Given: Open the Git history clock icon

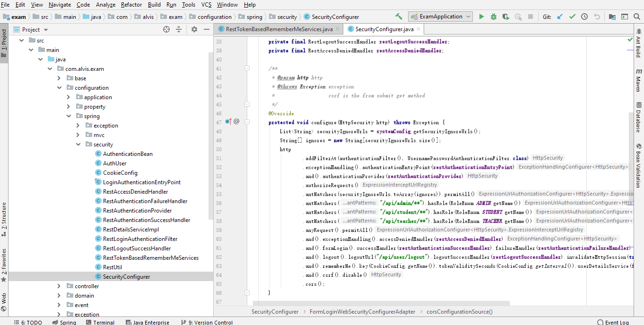Looking at the screenshot, I should tap(584, 16).
